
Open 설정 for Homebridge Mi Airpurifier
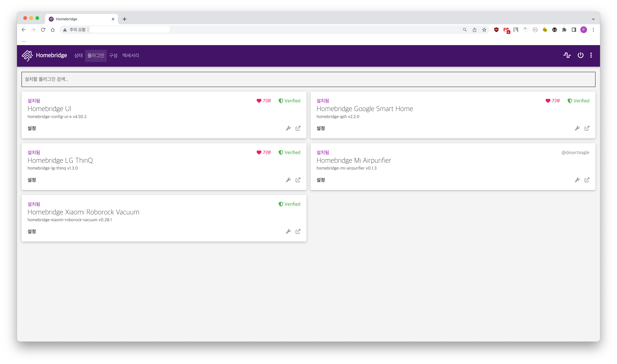tap(320, 180)
